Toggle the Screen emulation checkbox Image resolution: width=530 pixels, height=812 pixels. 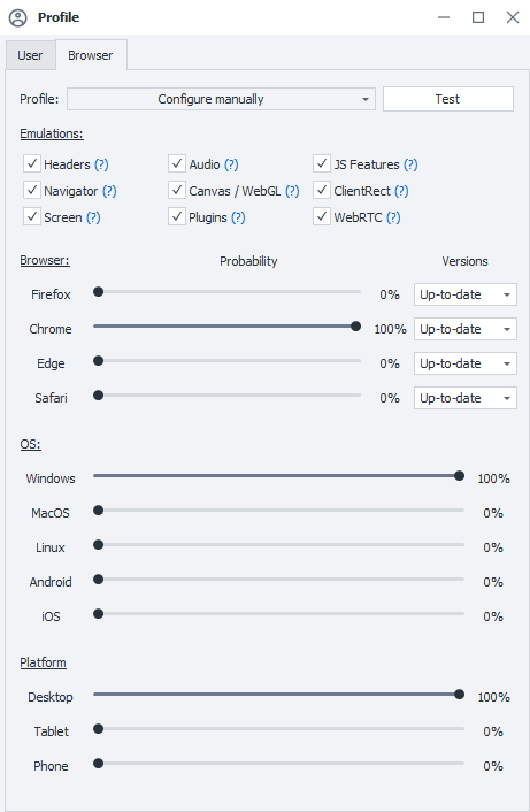pos(32,217)
